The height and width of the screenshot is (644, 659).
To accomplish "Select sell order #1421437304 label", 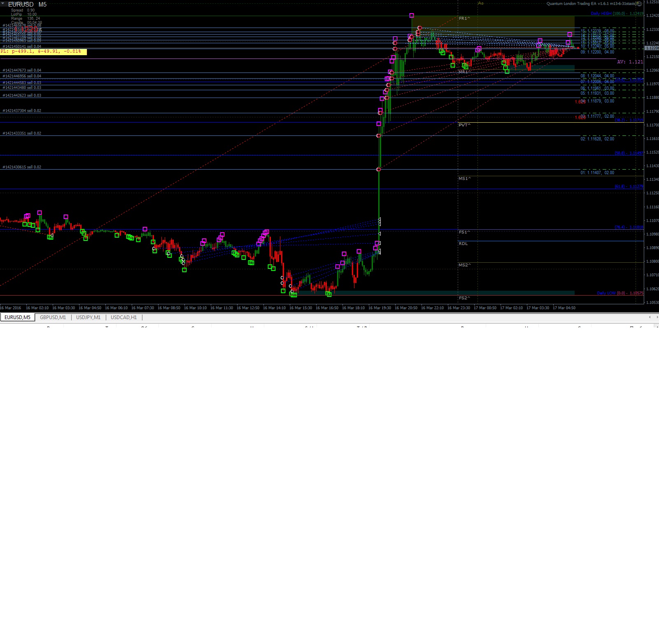I will pos(22,111).
